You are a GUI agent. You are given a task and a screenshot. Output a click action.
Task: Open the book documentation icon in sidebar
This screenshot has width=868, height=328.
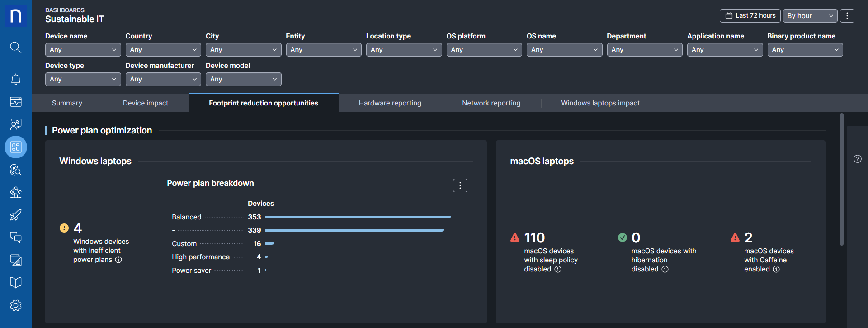15,283
